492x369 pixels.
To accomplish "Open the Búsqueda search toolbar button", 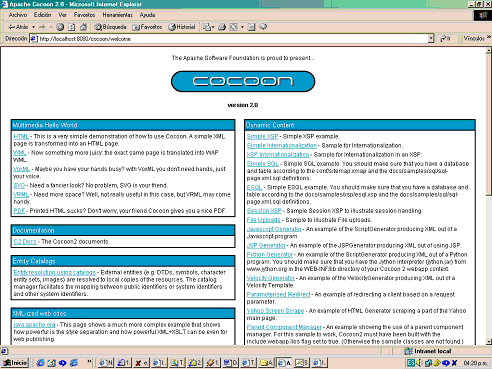I will pos(110,27).
